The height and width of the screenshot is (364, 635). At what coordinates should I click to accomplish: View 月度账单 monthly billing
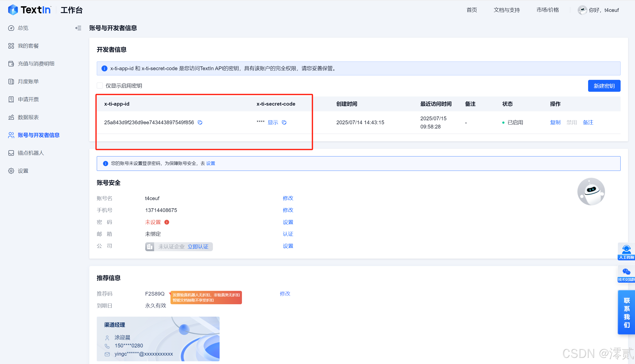click(28, 81)
